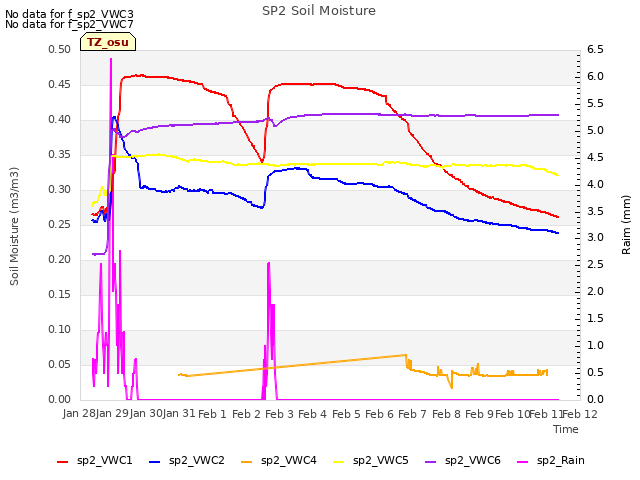Click the red line's Feb 2 minimum dip
The image size is (640, 480).
pyautogui.click(x=262, y=162)
